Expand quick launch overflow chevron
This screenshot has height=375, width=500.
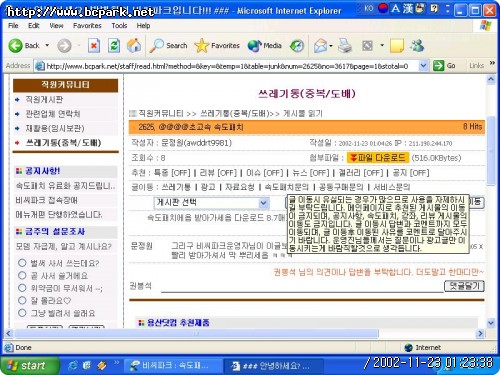[116, 362]
